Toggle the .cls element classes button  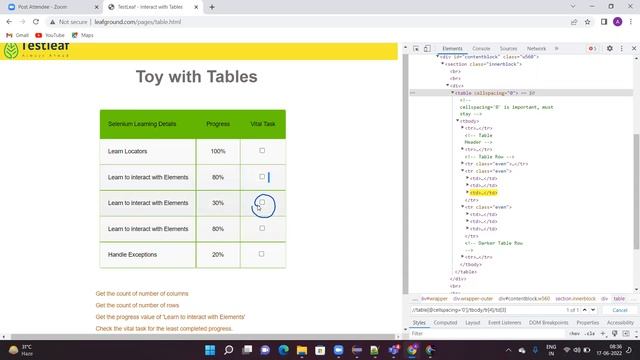tap(590, 334)
